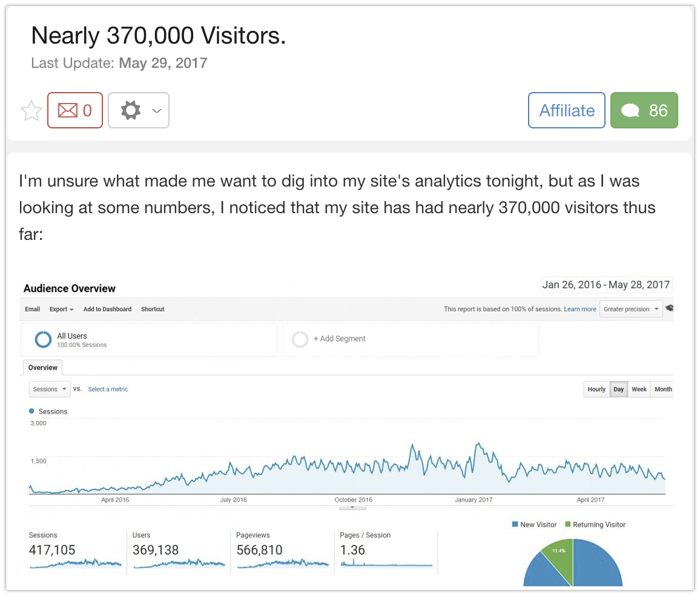
Task: Click the Sessions 417,105 metric
Action: 75,551
